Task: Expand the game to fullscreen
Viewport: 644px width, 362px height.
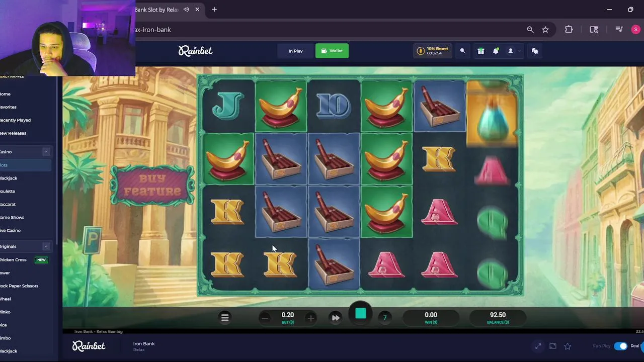Action: [538, 346]
